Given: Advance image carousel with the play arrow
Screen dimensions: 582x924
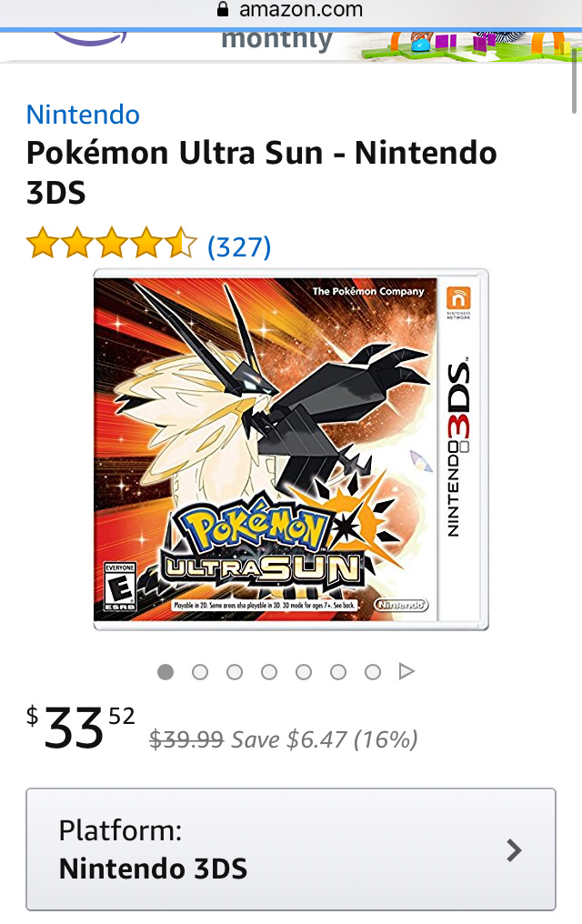Looking at the screenshot, I should [406, 671].
